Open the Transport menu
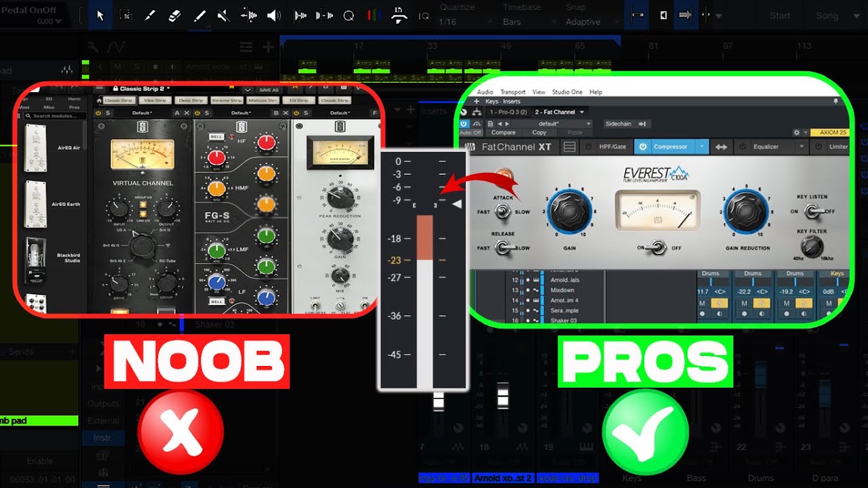868x488 pixels. [513, 92]
